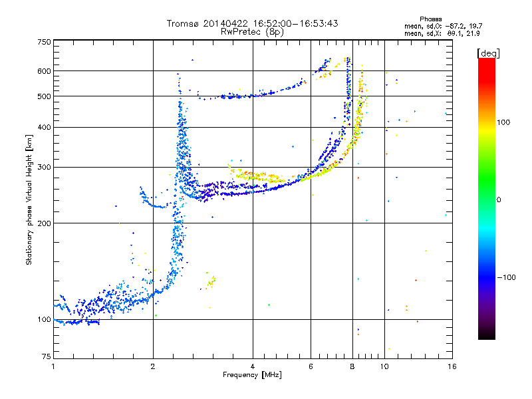Click the x-axis '16' tick label

click(452, 366)
